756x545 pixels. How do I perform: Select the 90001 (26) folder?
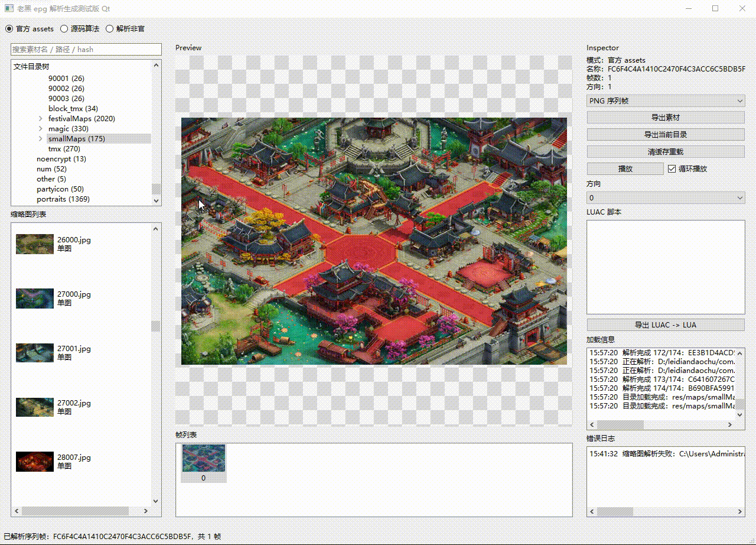pos(66,79)
